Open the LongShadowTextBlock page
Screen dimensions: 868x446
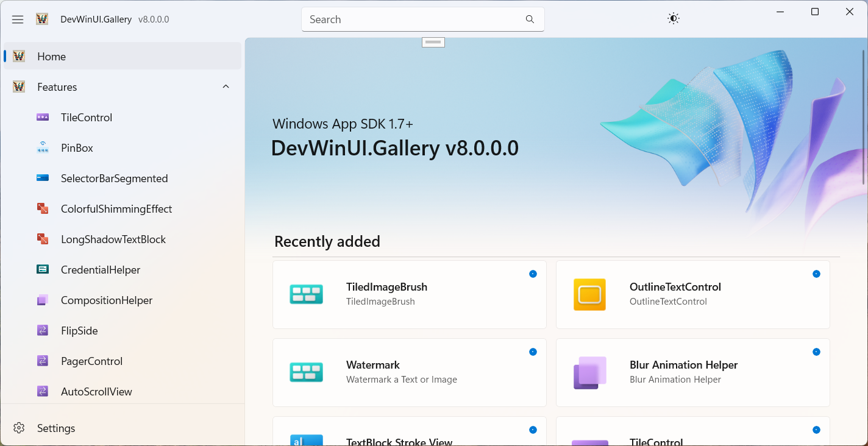click(122, 239)
